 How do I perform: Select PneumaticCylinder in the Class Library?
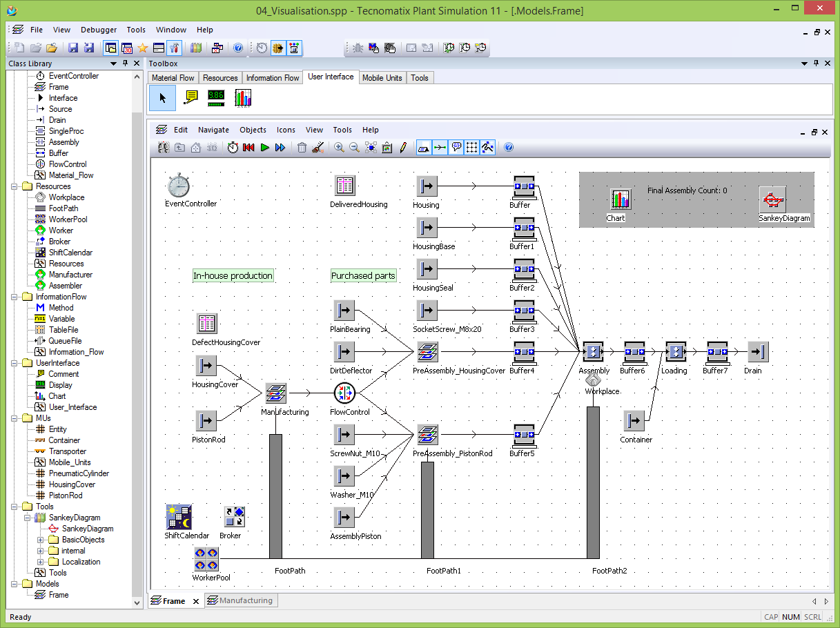pos(79,473)
